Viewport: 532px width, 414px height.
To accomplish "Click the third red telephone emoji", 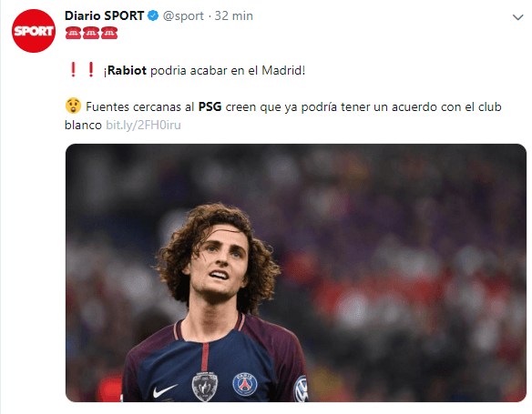I will pos(109,33).
